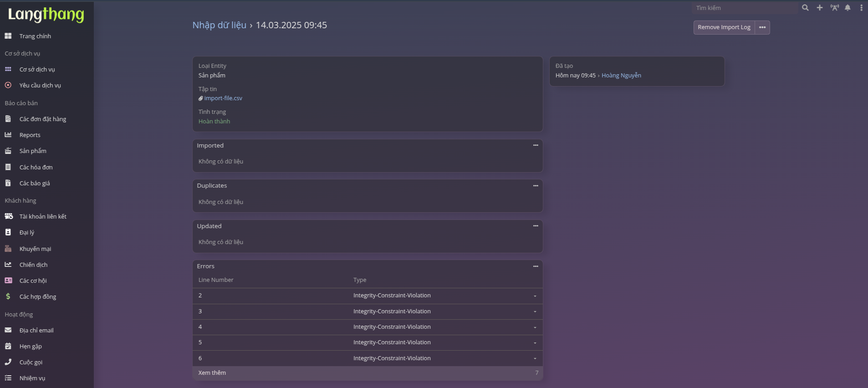
Task: Focus the Tìm kiếm search field
Action: pyautogui.click(x=745, y=8)
